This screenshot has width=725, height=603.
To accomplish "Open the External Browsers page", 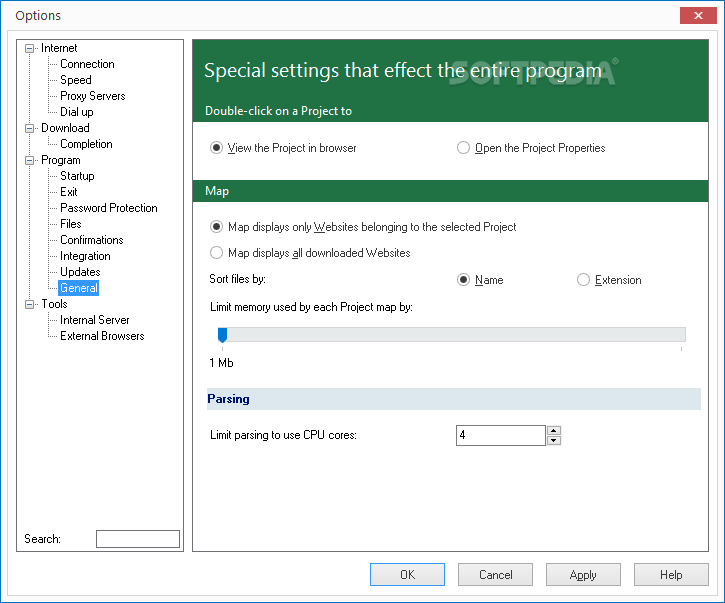I will click(102, 336).
